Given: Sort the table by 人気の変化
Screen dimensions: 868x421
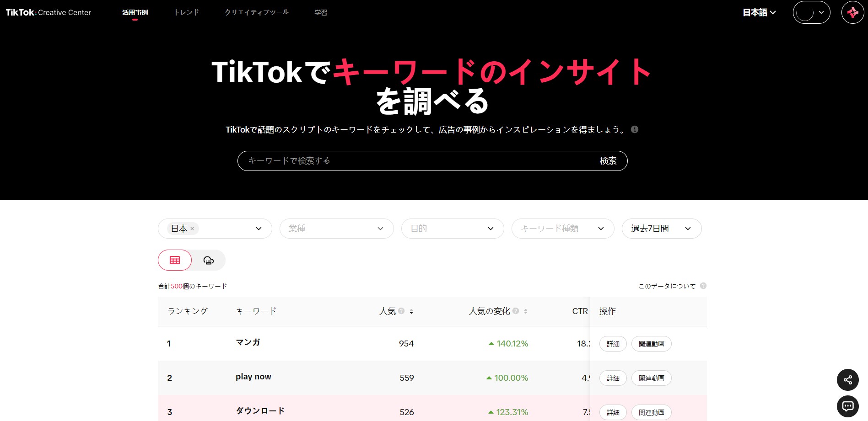Looking at the screenshot, I should [x=526, y=311].
